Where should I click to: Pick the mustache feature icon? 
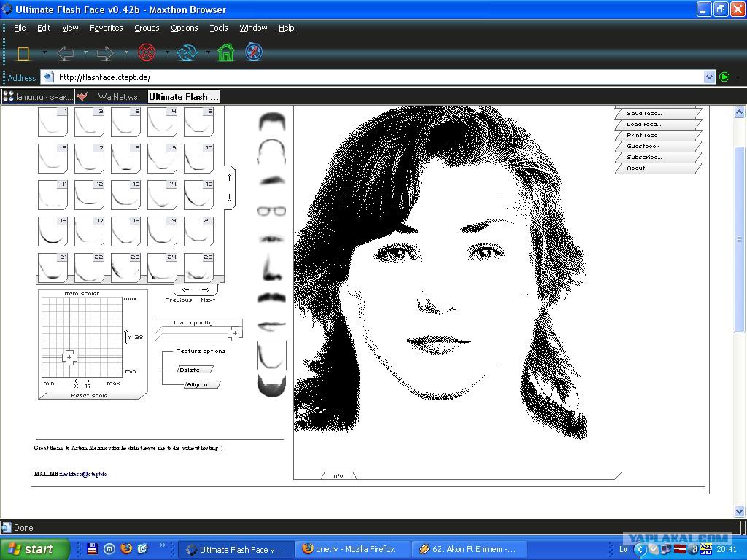271,297
